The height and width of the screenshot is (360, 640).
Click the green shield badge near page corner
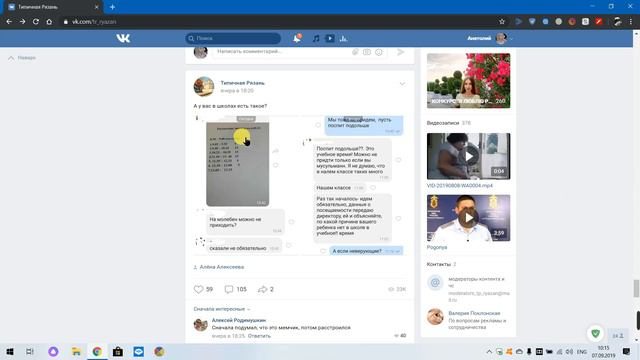pos(596,333)
